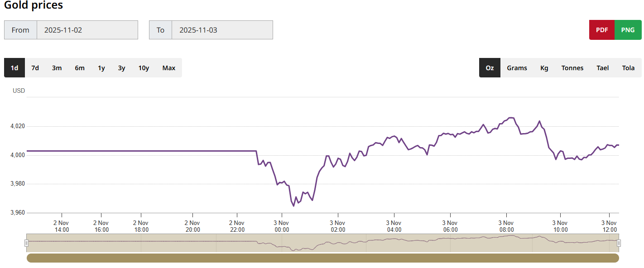Select the 1y time range
This screenshot has width=644, height=268.
101,68
